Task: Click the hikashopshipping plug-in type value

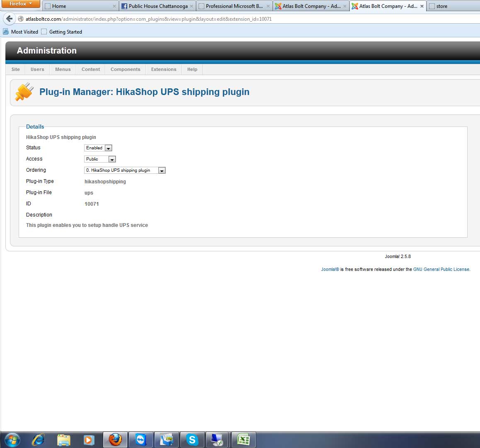Action: point(105,182)
